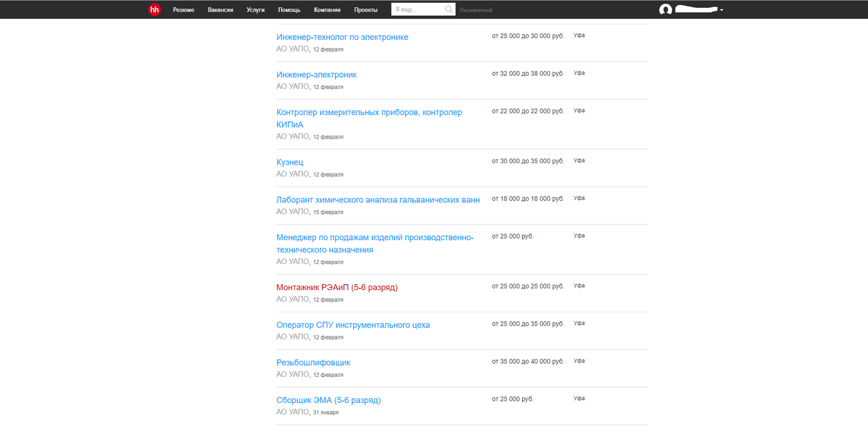The image size is (868, 430).
Task: Click salary 'от 25 000 до 30 000 руб.'
Action: point(528,36)
